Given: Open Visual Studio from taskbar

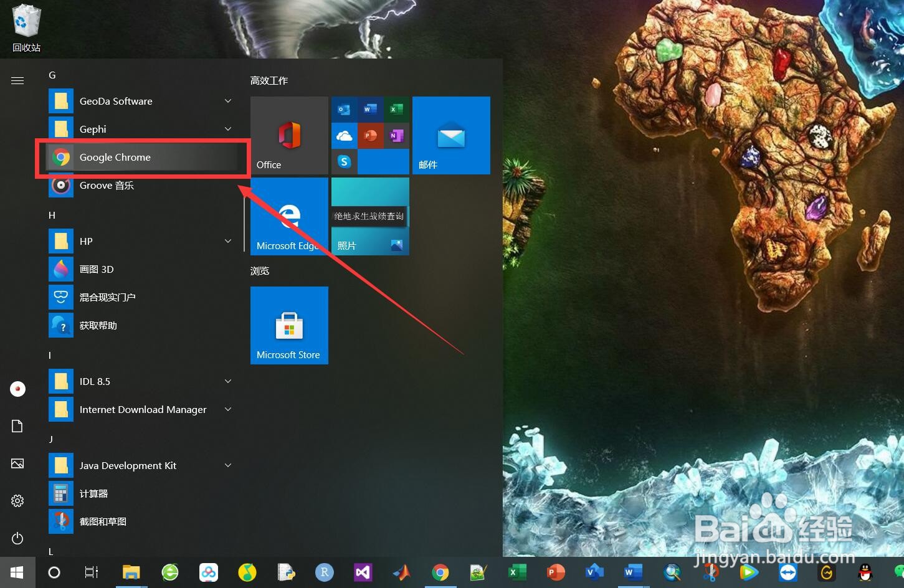Looking at the screenshot, I should tap(363, 572).
